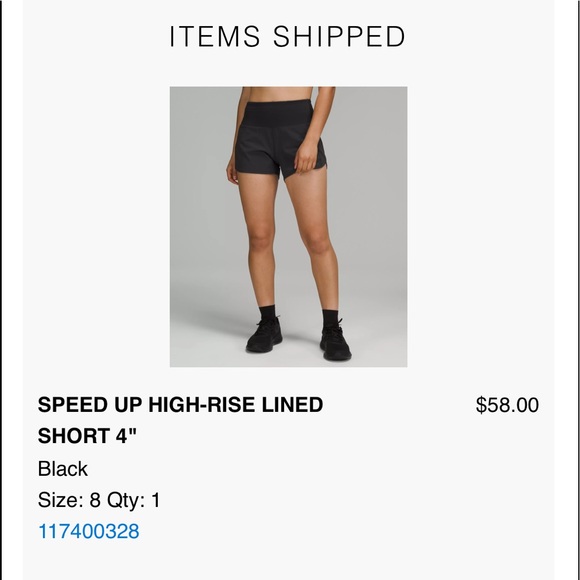The image size is (580, 580).
Task: Click the $58.00 price
Action: click(507, 404)
